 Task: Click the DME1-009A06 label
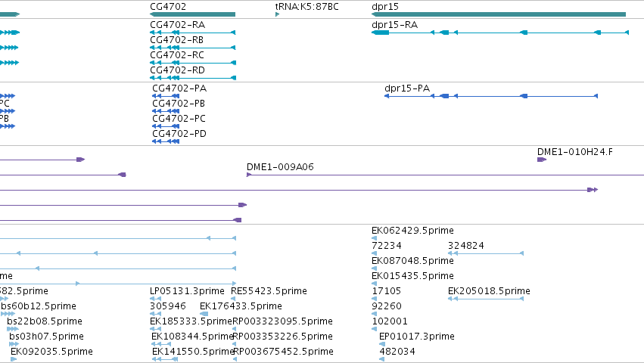280,167
